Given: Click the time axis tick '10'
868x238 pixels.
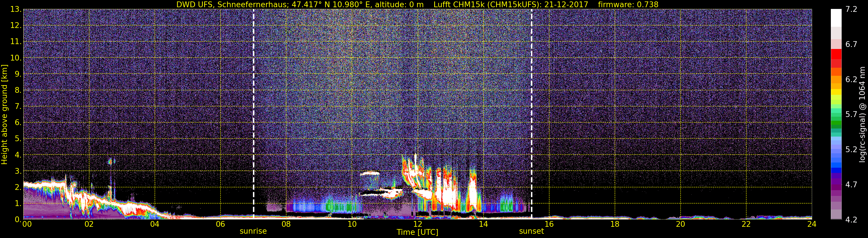Looking at the screenshot, I should (352, 224).
